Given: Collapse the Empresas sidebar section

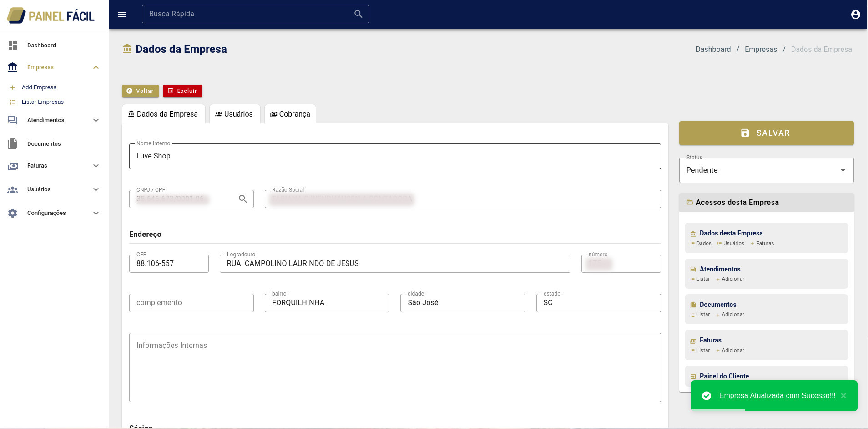Looking at the screenshot, I should (x=96, y=67).
